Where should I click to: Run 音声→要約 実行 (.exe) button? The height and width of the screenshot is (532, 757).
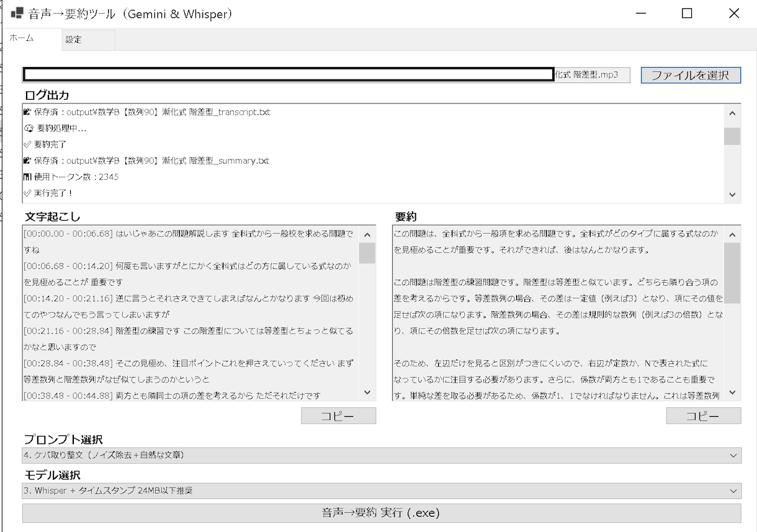point(382,513)
